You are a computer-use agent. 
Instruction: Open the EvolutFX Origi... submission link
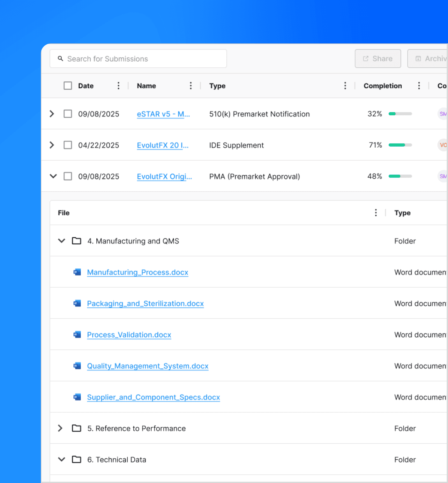[164, 177]
